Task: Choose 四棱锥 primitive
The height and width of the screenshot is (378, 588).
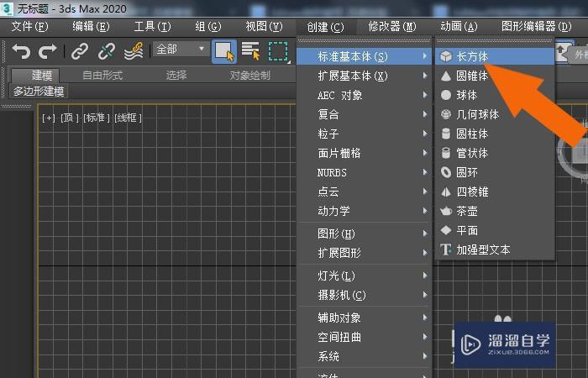Action: point(495,192)
